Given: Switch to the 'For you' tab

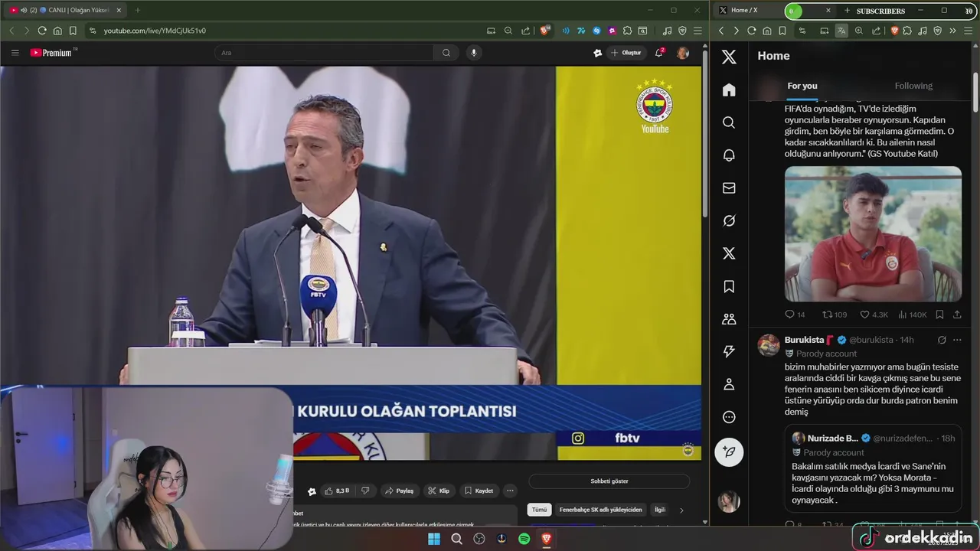Looking at the screenshot, I should 802,86.
